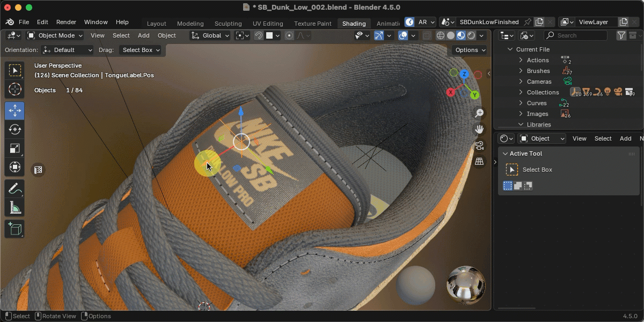
Task: Switch to the Texture Paint workspace tab
Action: [313, 24]
